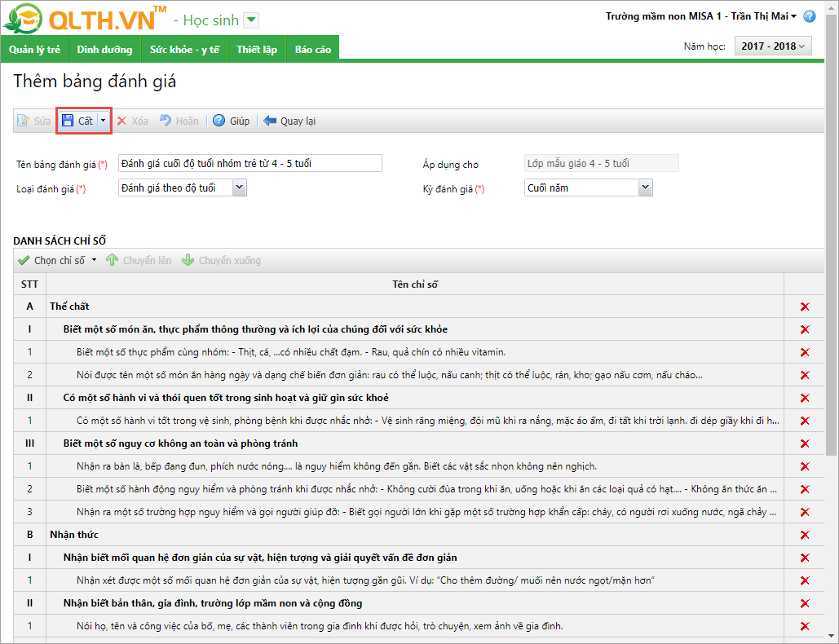This screenshot has width=839, height=644.
Task: Delete row 'Biết một số món ăn, thực phẩm thông thường'
Action: [804, 329]
